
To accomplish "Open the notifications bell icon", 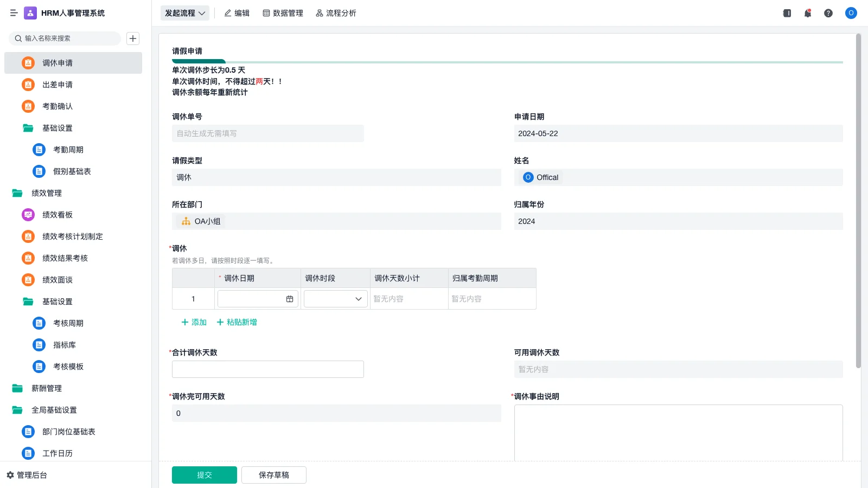I will click(807, 13).
